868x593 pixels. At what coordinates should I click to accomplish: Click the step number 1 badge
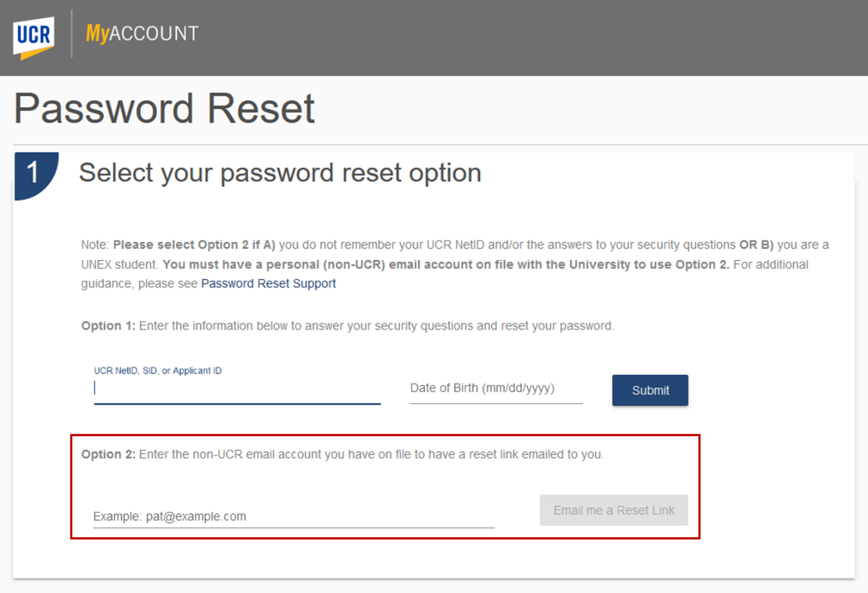[34, 173]
